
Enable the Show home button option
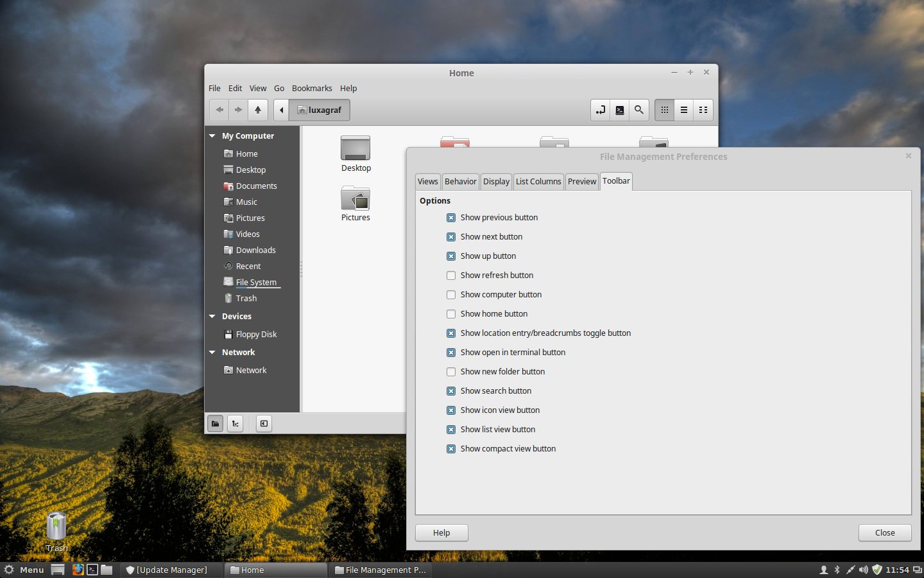451,313
